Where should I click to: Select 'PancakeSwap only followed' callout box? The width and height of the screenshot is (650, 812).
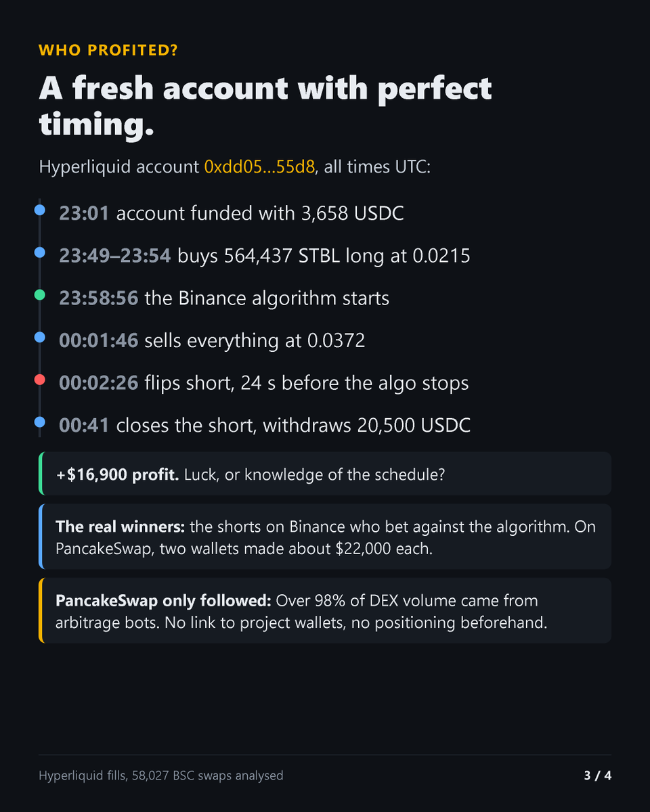325,610
